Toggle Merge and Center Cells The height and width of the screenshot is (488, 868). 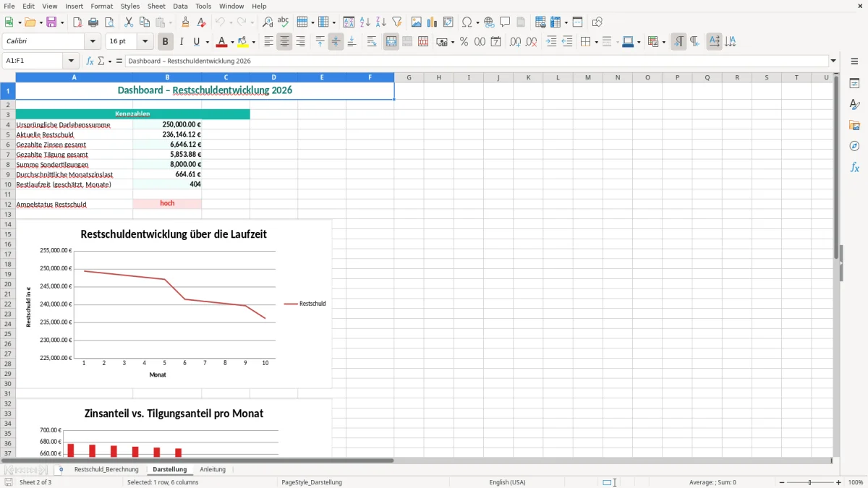pos(391,42)
